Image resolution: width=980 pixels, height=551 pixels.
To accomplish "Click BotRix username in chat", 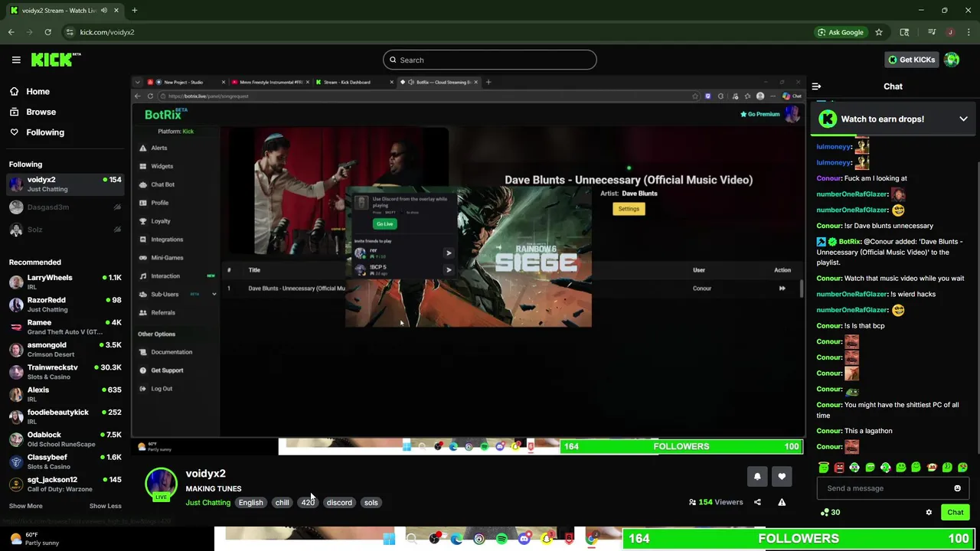I will (x=850, y=242).
